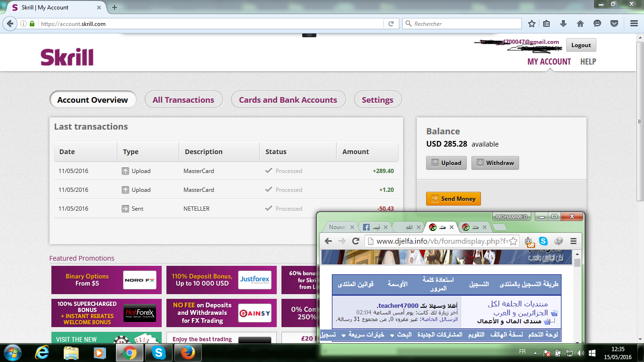Screen dimensions: 644x362
Task: Click MY ACCOUNT navigation item
Action: pyautogui.click(x=549, y=61)
